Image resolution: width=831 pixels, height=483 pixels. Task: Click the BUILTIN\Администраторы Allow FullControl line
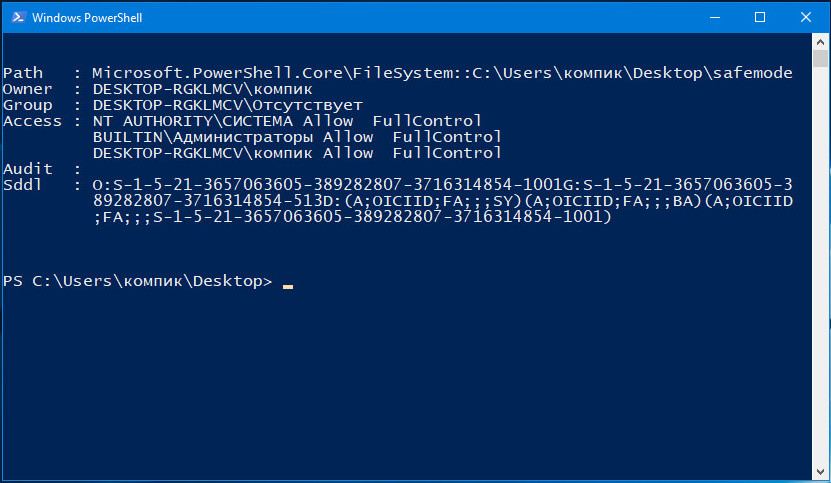(x=297, y=137)
